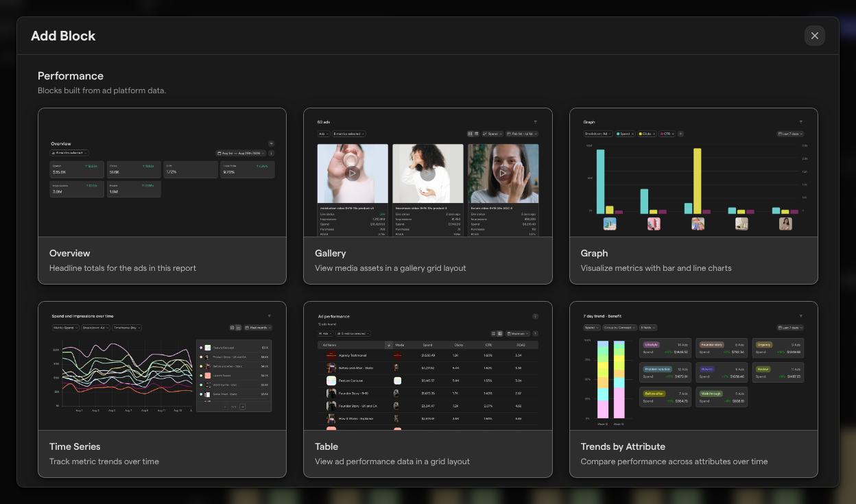This screenshot has height=504, width=856.
Task: Click the "Overview" card title
Action: point(70,253)
